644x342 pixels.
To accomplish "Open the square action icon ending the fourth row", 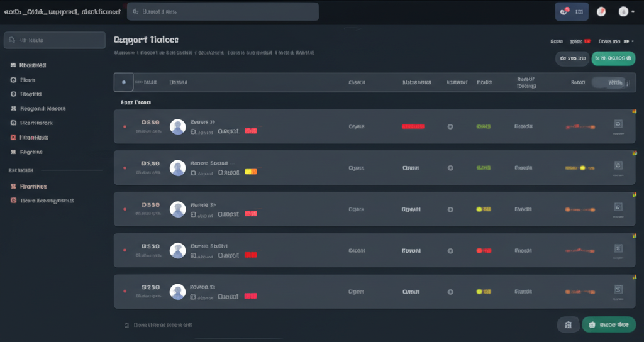I will pos(618,248).
